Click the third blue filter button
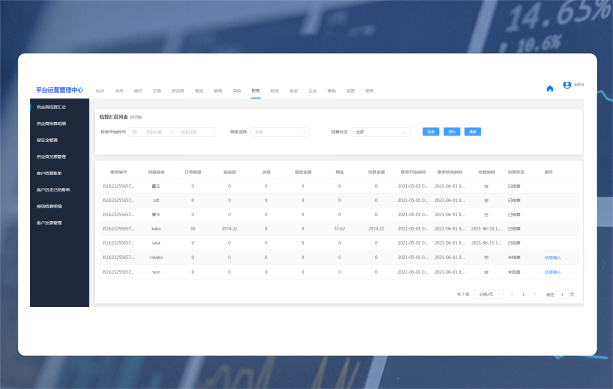The image size is (613, 389). [x=473, y=132]
